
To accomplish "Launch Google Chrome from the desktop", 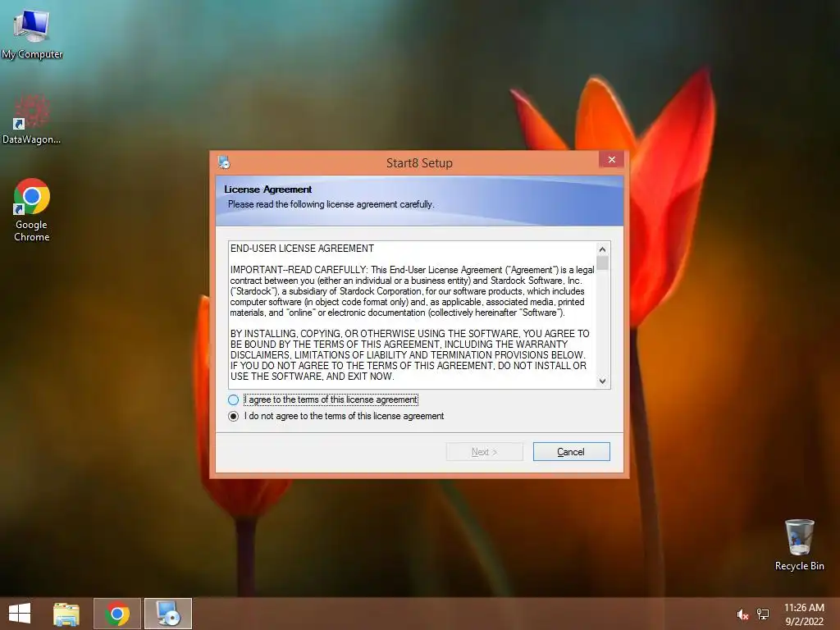I will pos(32,209).
